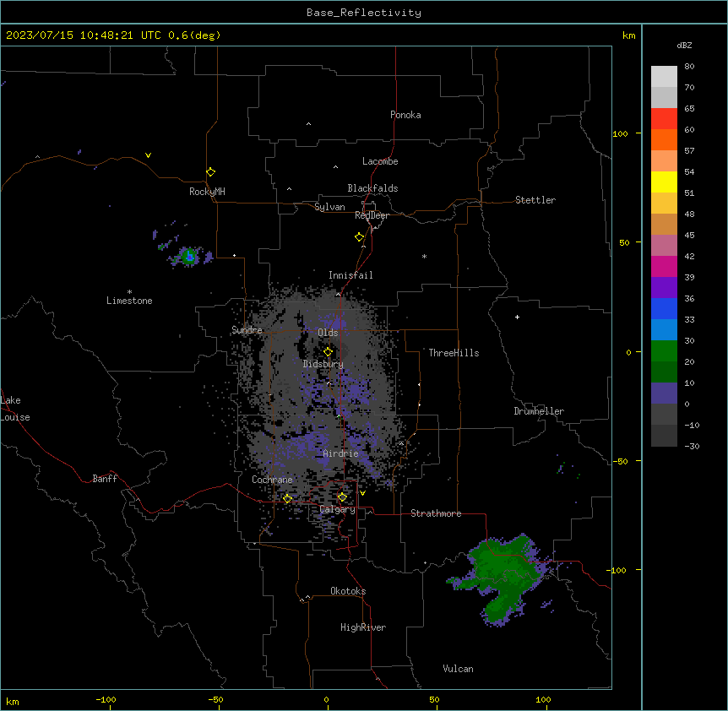Click the Airdrie city label
The image size is (728, 711).
tap(340, 453)
